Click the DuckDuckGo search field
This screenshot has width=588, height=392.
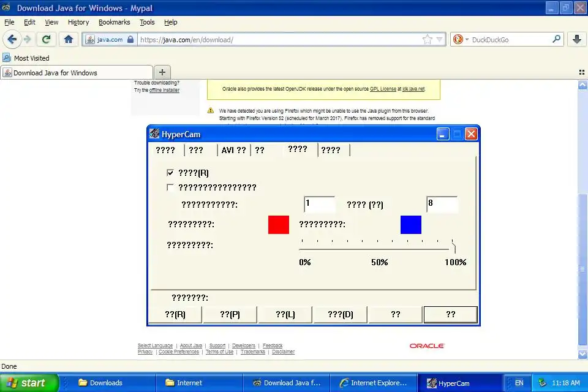coord(511,39)
